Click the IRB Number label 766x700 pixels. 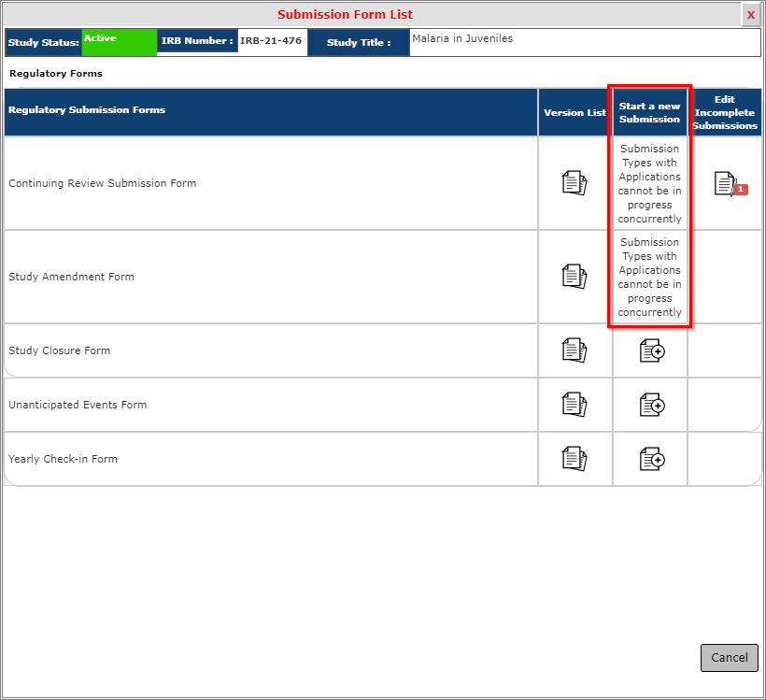(x=197, y=40)
